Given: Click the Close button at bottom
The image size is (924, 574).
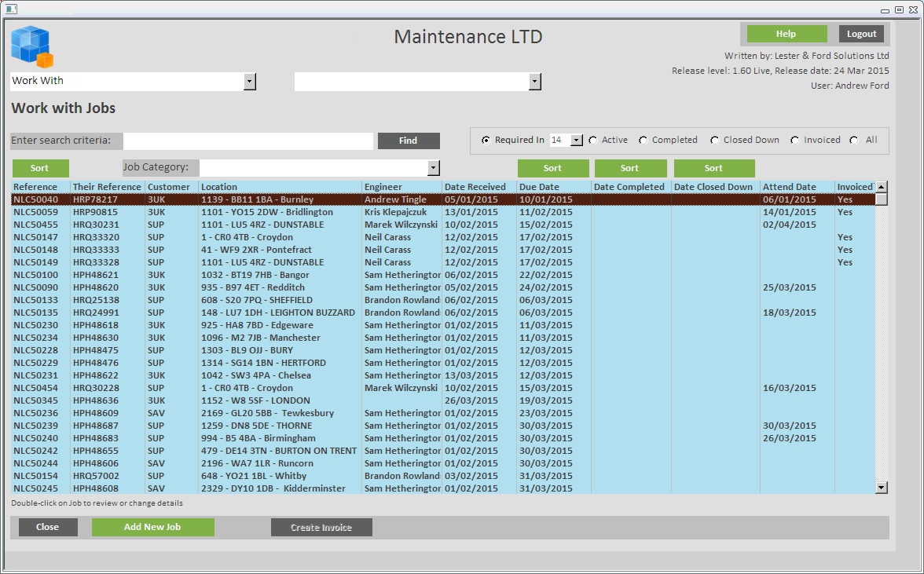Looking at the screenshot, I should 48,528.
